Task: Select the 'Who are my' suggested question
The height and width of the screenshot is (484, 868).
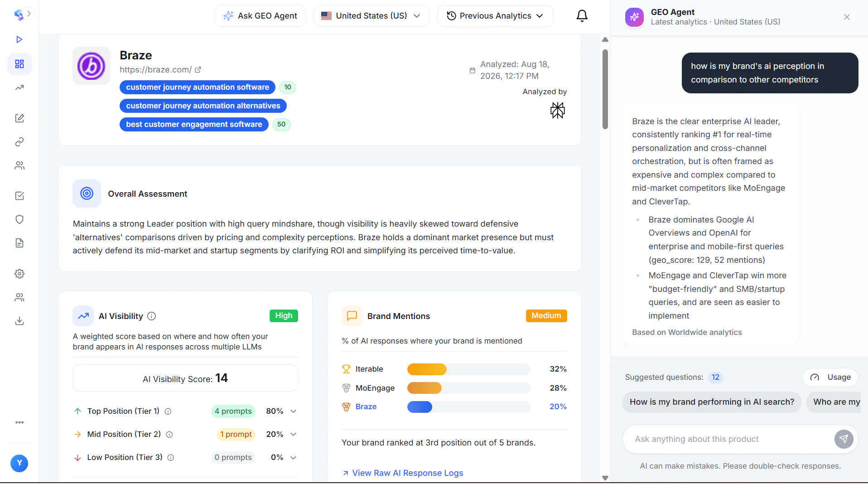Action: [x=834, y=402]
